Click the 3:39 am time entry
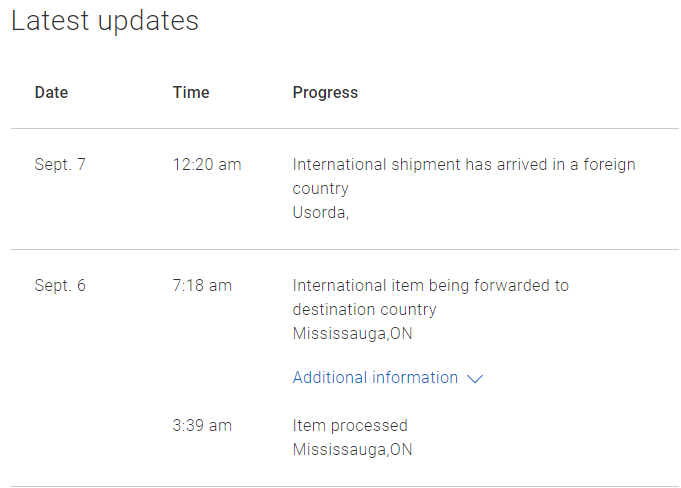 click(202, 426)
